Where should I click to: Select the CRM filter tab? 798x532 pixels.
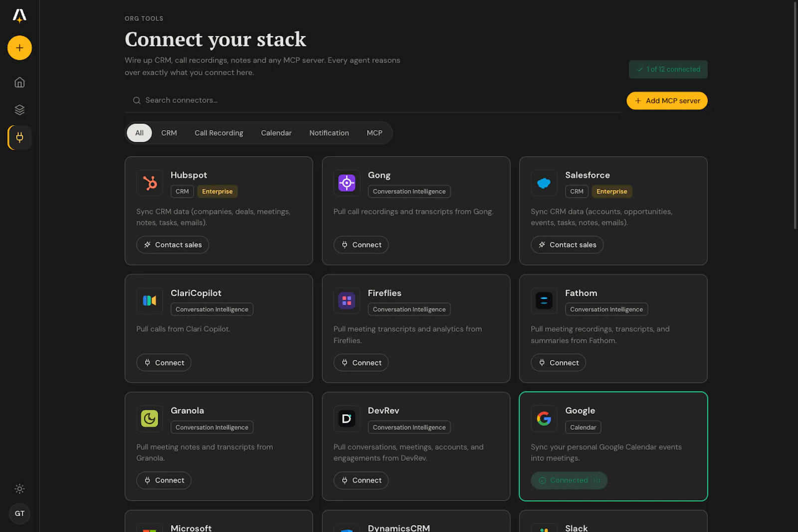[x=169, y=133]
